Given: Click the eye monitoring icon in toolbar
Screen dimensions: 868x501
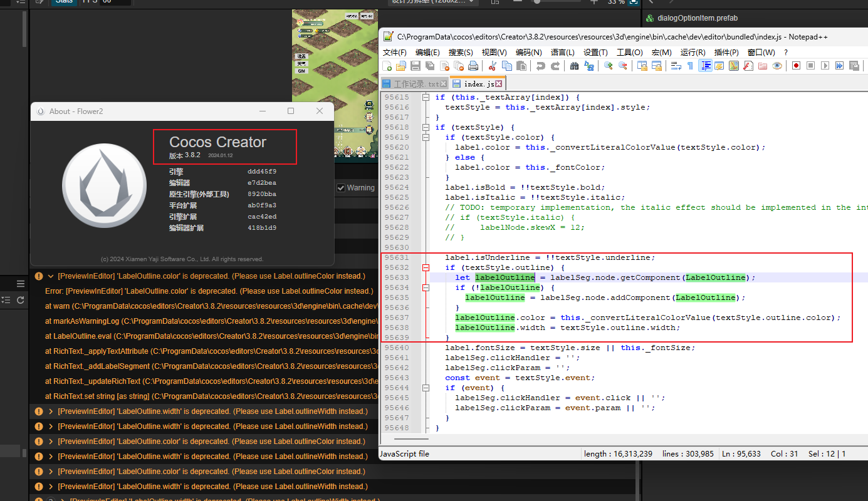Looking at the screenshot, I should pyautogui.click(x=777, y=66).
